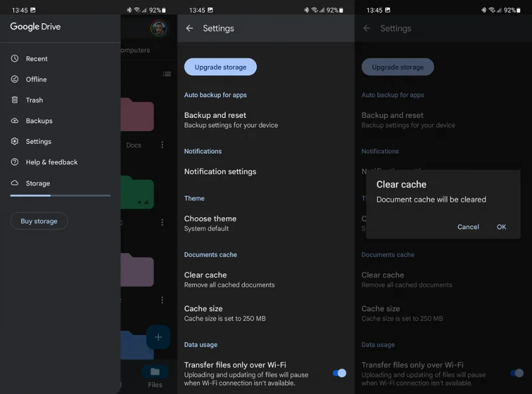
Task: Open more options for Docs folder
Action: point(162,145)
